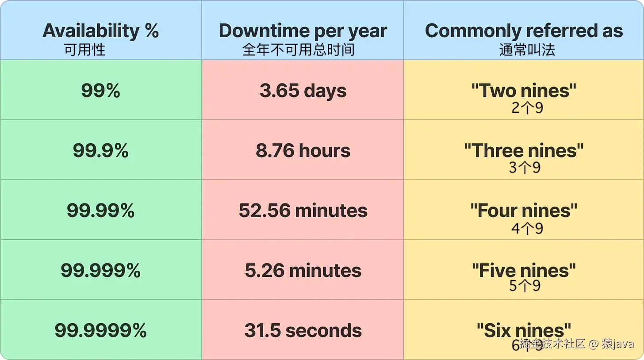The image size is (644, 360).
Task: Select the 99.9999% availability cell
Action: click(x=101, y=330)
